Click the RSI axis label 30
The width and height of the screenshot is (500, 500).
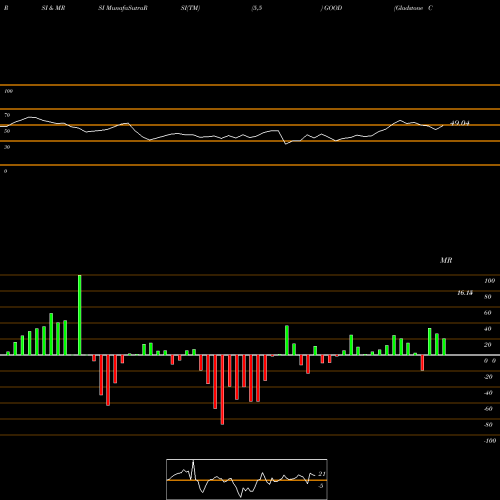7,147
